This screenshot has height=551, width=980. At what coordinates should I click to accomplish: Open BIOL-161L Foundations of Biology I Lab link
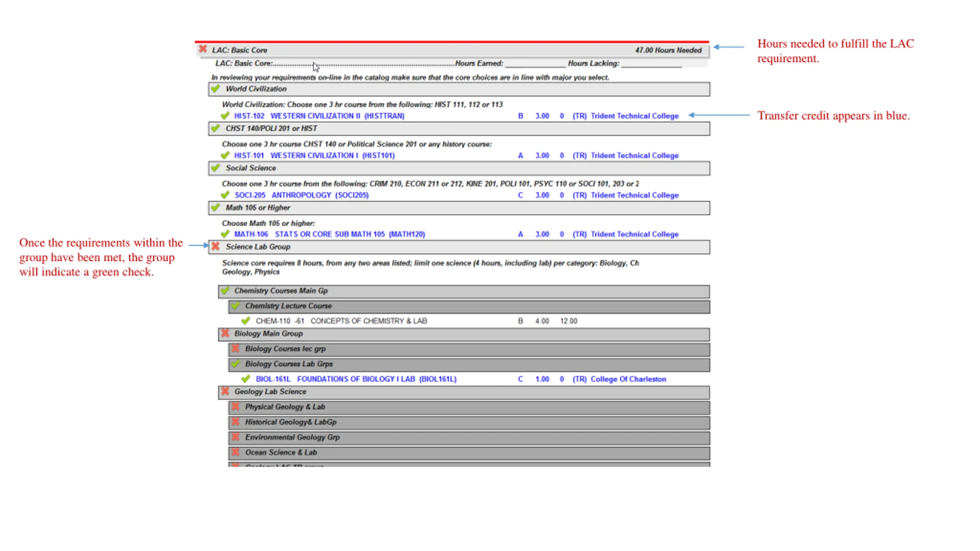(356, 379)
